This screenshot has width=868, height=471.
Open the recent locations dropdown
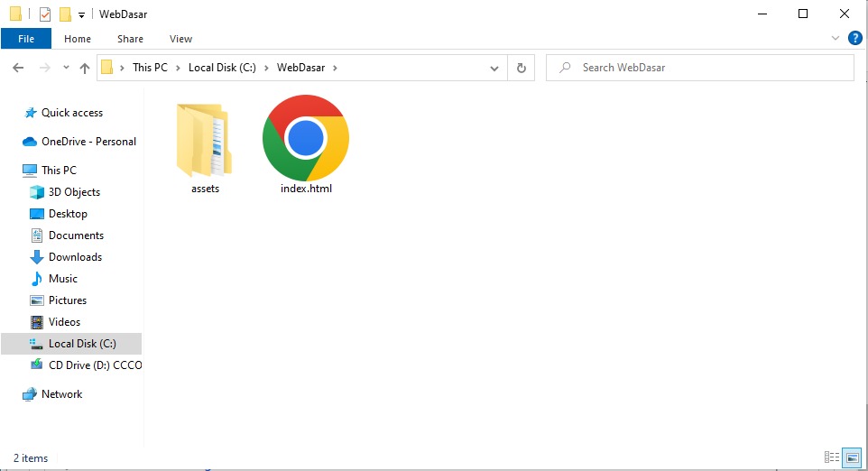point(66,68)
